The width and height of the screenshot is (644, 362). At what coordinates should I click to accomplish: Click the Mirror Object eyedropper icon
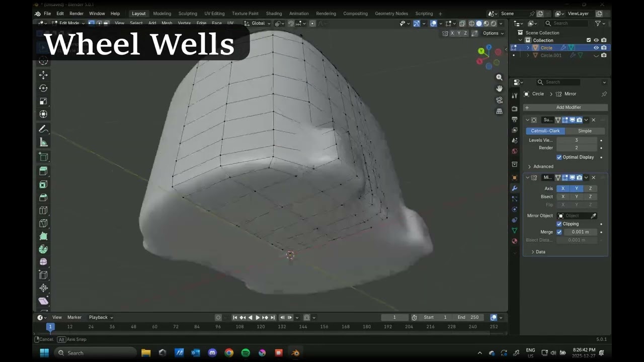[593, 216]
